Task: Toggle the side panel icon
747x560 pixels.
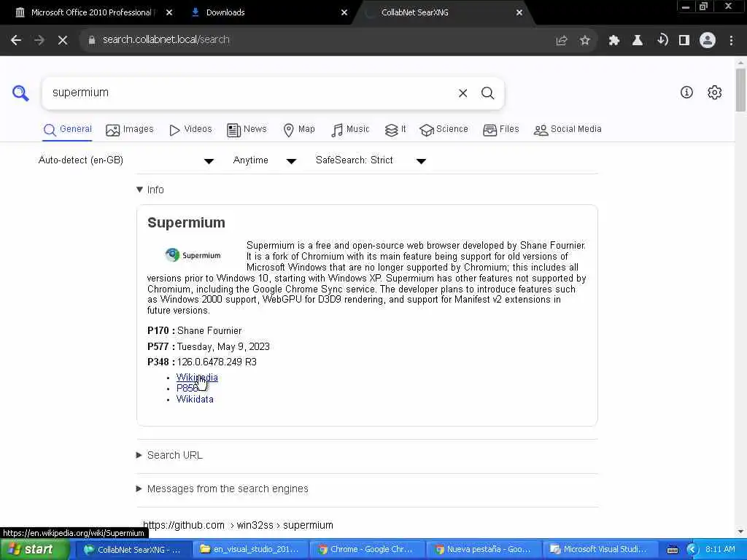Action: click(684, 41)
